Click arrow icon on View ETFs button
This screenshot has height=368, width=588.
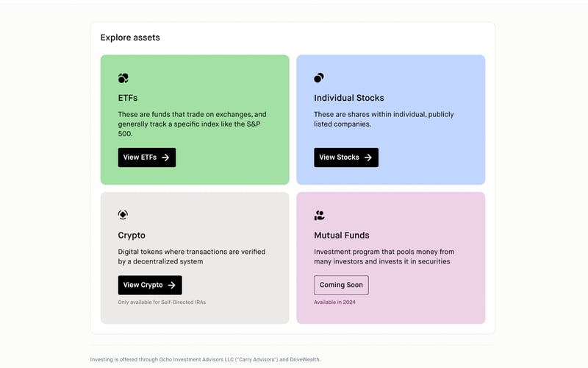(166, 158)
